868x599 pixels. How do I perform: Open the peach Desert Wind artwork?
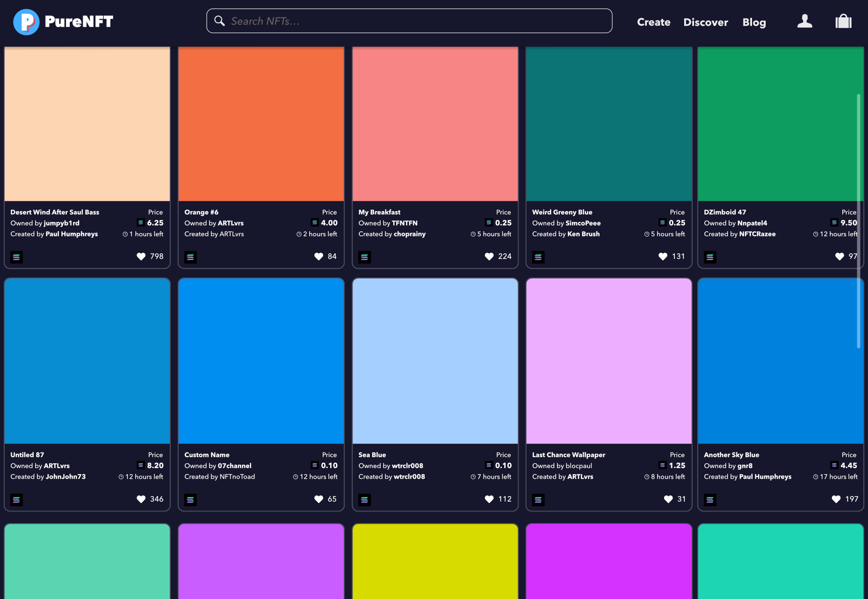[87, 124]
